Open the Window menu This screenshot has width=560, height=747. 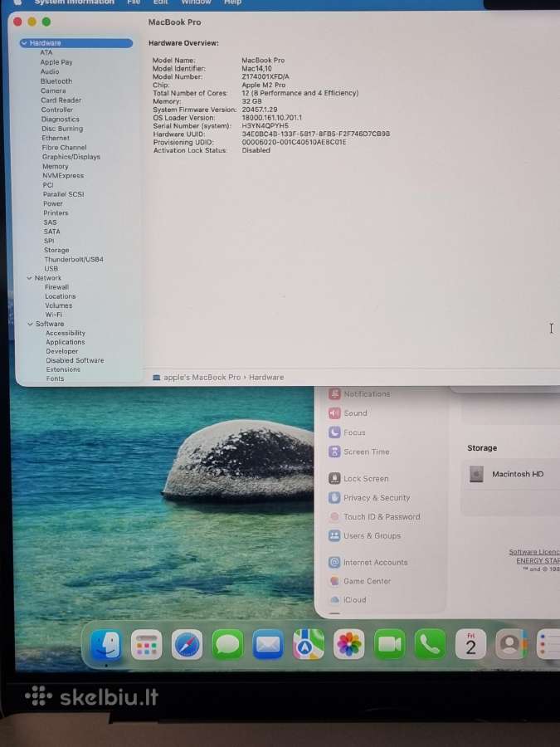tap(196, 2)
